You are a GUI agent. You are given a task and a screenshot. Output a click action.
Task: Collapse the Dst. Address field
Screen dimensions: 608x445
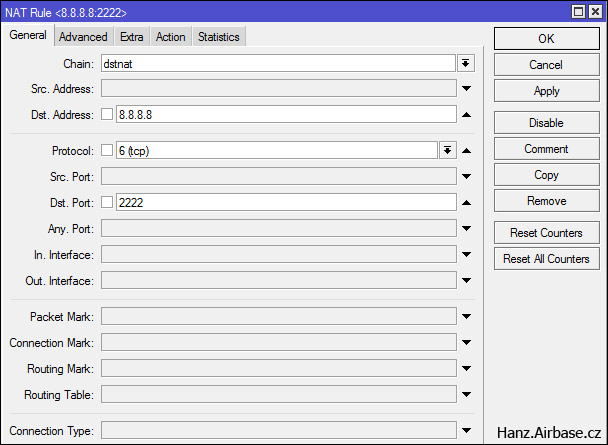466,115
